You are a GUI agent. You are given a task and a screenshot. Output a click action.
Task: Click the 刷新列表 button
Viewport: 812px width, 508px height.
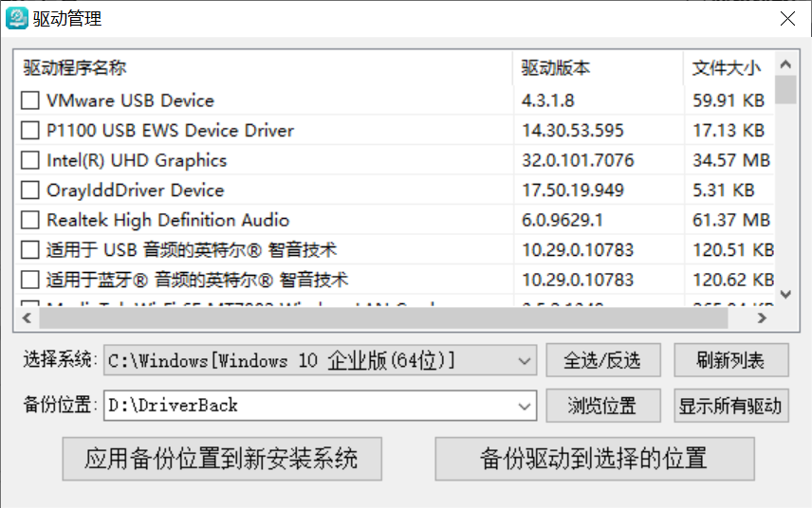pos(731,360)
